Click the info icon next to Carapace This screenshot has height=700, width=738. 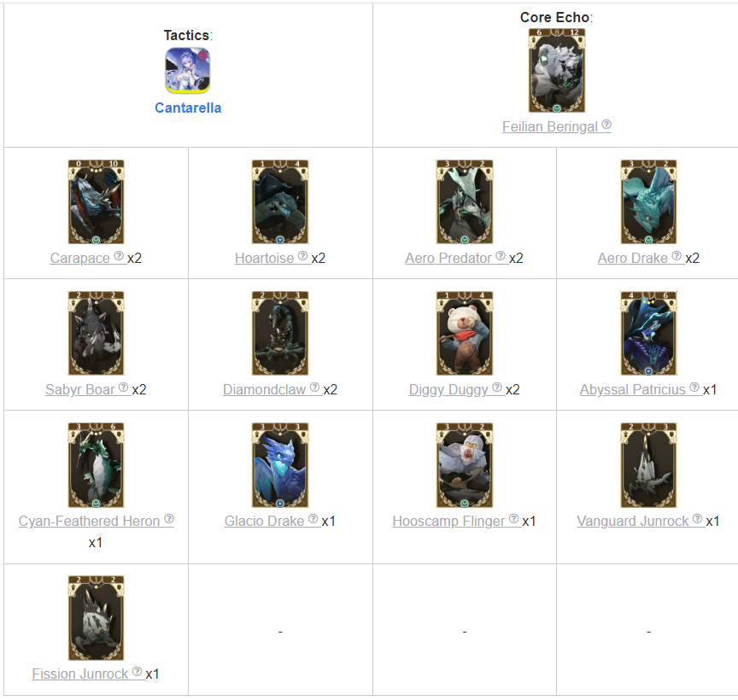click(119, 255)
